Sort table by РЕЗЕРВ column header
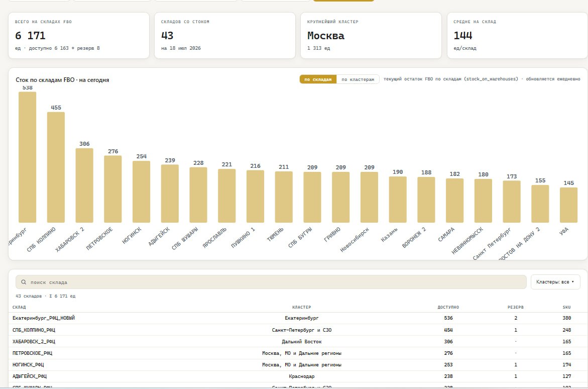Image resolution: width=588 pixels, height=389 pixels. [516, 307]
